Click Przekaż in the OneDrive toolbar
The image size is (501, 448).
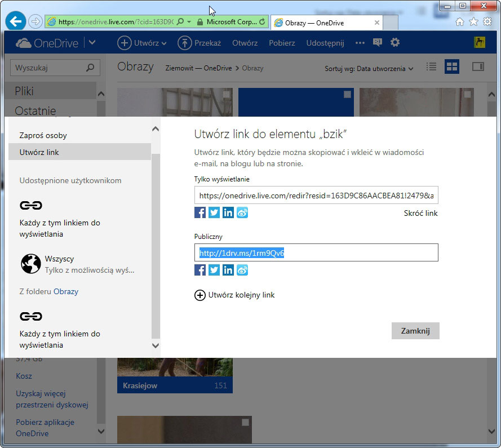coord(199,43)
